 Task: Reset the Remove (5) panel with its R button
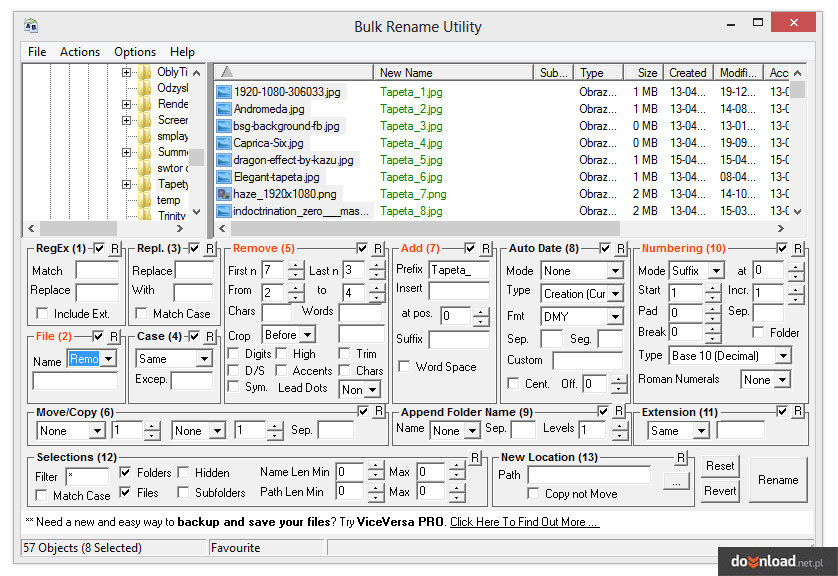378,248
